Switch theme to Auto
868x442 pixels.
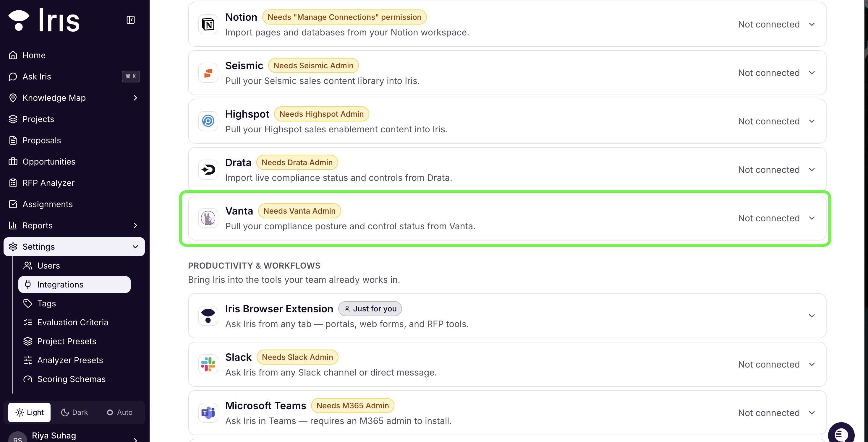(120, 412)
